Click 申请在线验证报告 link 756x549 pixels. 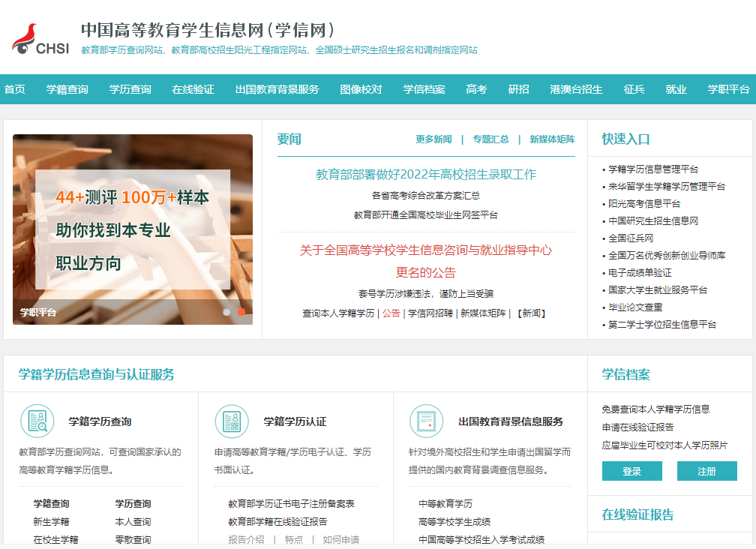coord(637,427)
